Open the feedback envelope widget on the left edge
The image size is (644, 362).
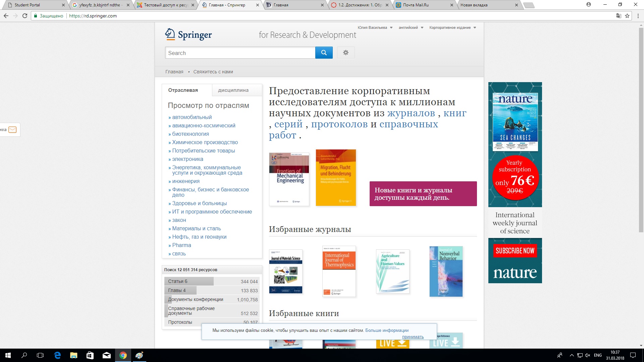click(x=12, y=130)
